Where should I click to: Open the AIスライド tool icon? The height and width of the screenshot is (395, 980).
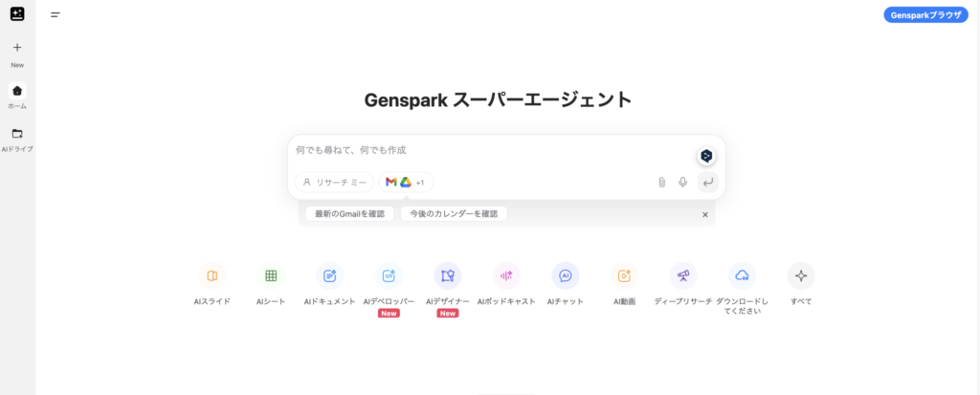click(x=212, y=275)
